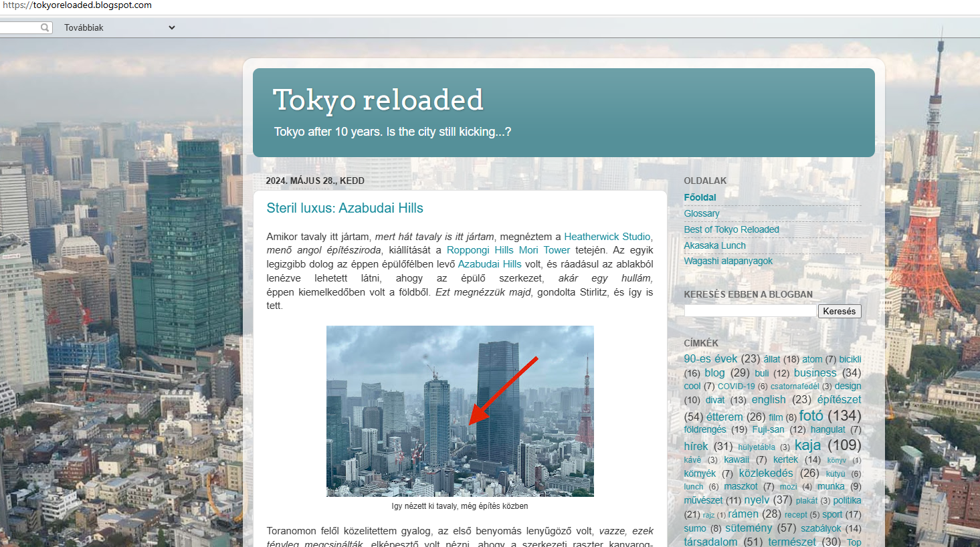The height and width of the screenshot is (547, 980).
Task: Follow the Roppongi Hills Mori Tower link
Action: click(508, 250)
